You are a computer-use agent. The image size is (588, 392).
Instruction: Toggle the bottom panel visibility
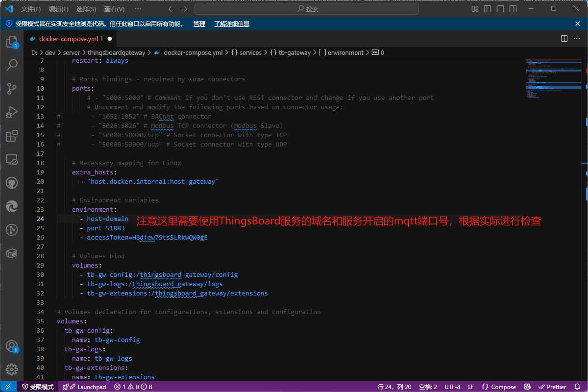pyautogui.click(x=500, y=9)
